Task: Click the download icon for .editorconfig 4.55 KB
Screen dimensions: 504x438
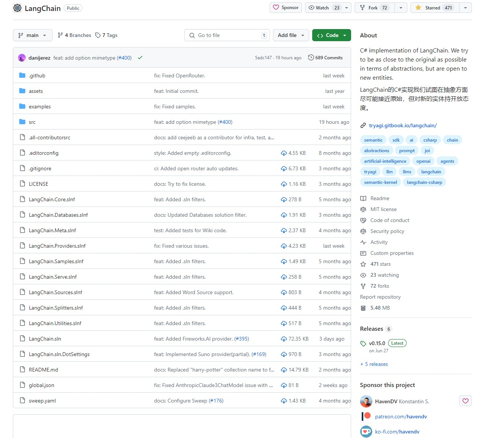Action: (x=284, y=153)
